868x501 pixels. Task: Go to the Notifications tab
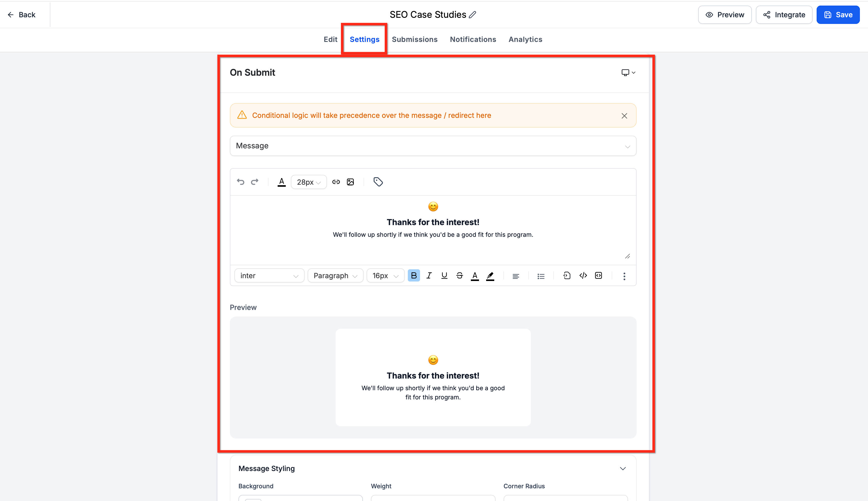(x=473, y=40)
